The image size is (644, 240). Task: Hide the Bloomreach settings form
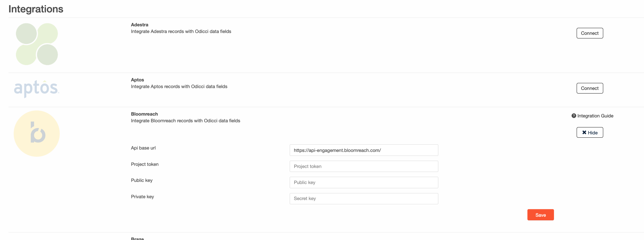(589, 133)
